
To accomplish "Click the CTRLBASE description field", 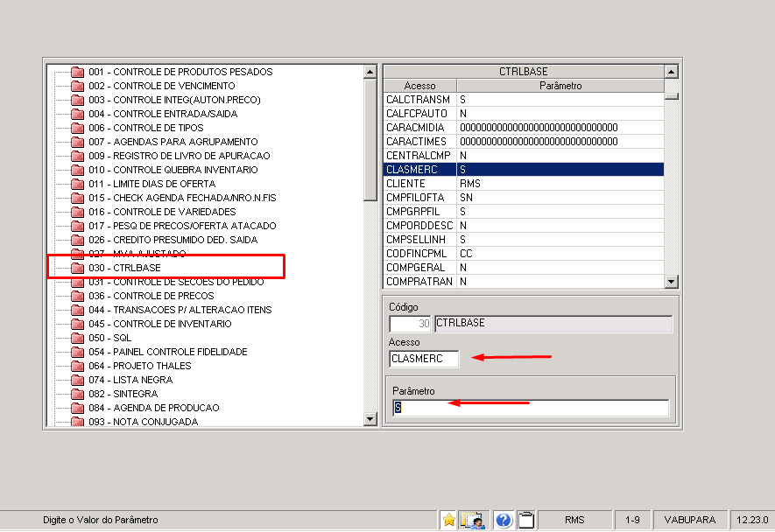I will pyautogui.click(x=553, y=324).
